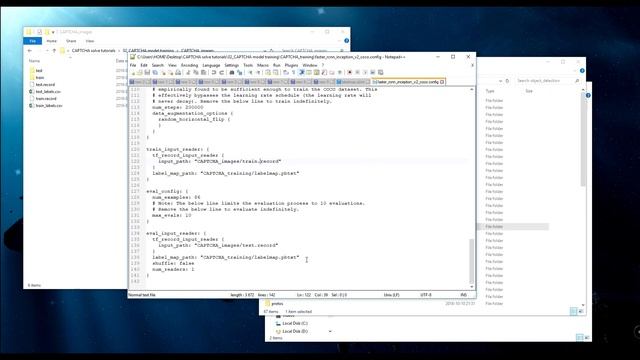This screenshot has height=360, width=640.
Task: Click the Document Map toolbar icon
Action: pyautogui.click(x=316, y=72)
